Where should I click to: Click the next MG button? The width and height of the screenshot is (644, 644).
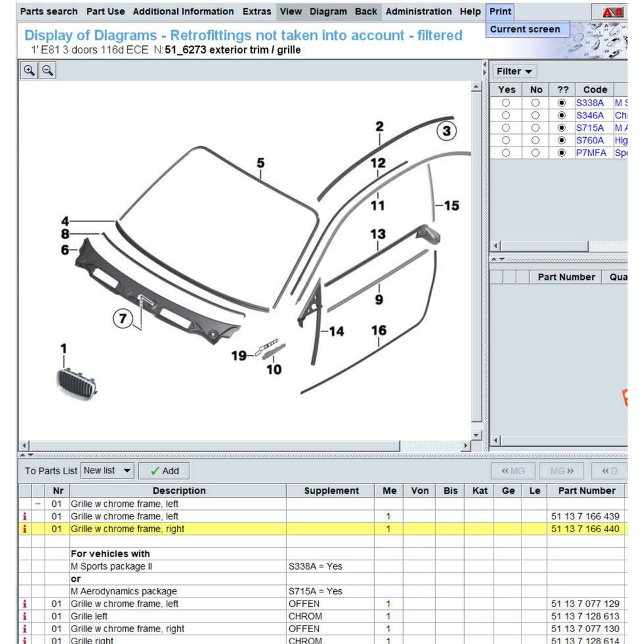point(562,471)
